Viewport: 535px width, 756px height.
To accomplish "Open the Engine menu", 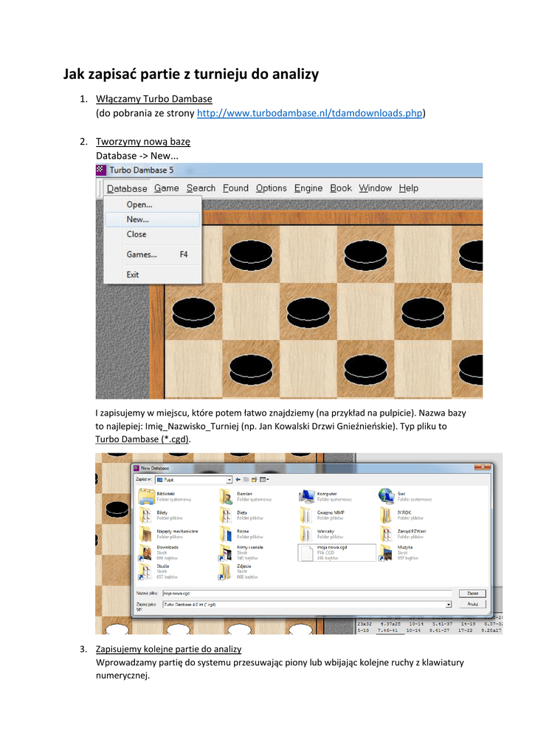I will pyautogui.click(x=308, y=188).
